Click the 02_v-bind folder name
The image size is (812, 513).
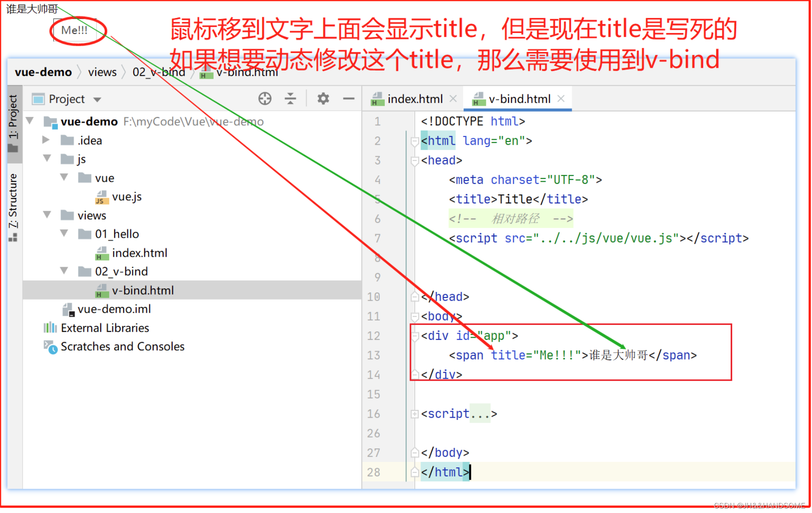click(x=121, y=272)
